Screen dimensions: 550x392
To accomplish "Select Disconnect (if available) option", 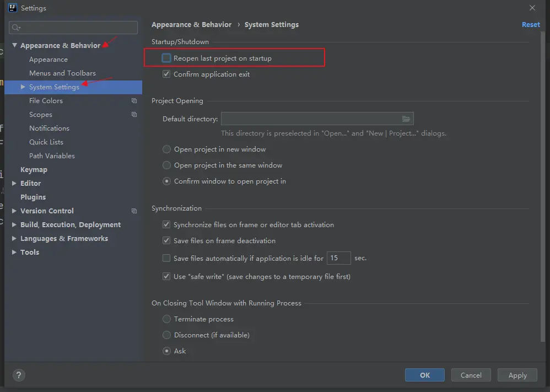I will click(166, 335).
